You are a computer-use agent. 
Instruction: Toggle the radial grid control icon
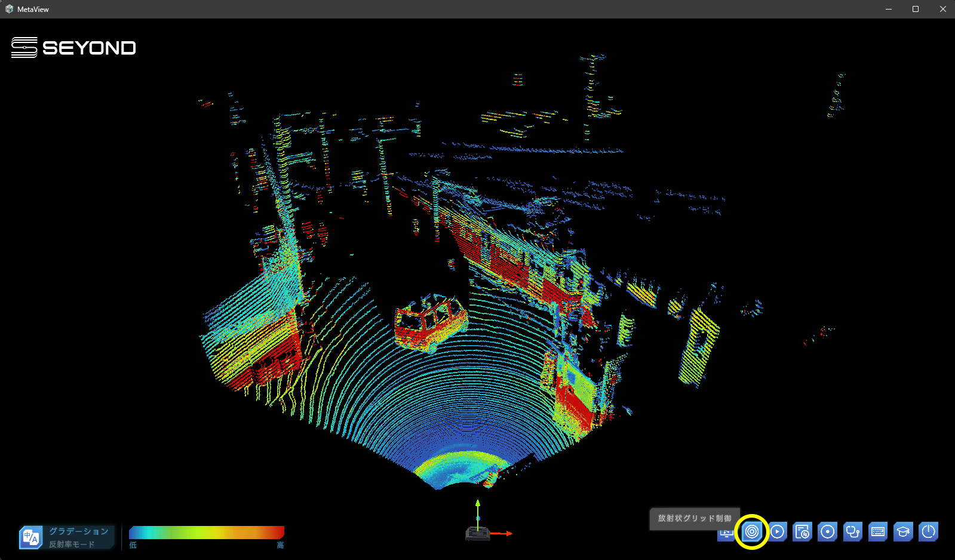click(x=752, y=531)
